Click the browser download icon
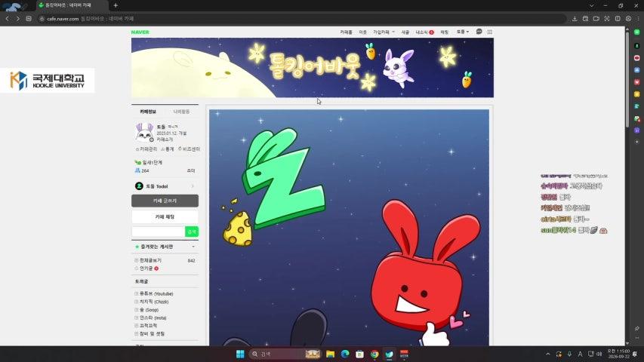This screenshot has height=362, width=644. 575,18
